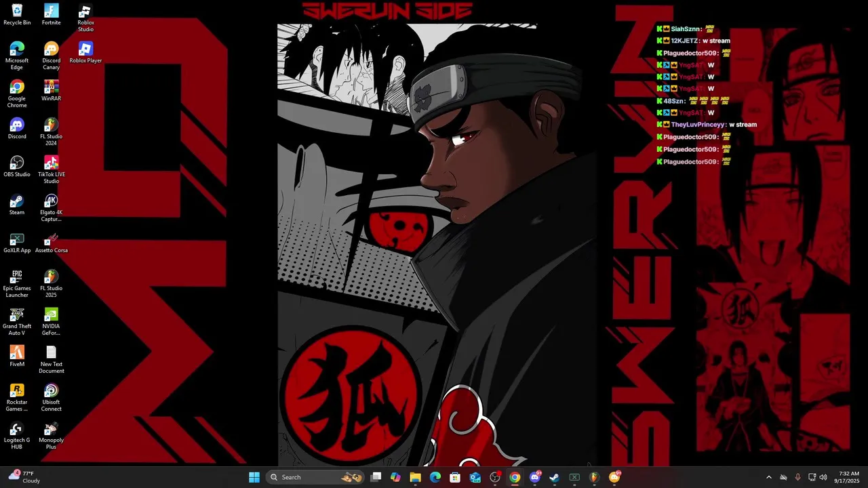Switch to Discord on the taskbar
This screenshot has height=488, width=868.
535,477
